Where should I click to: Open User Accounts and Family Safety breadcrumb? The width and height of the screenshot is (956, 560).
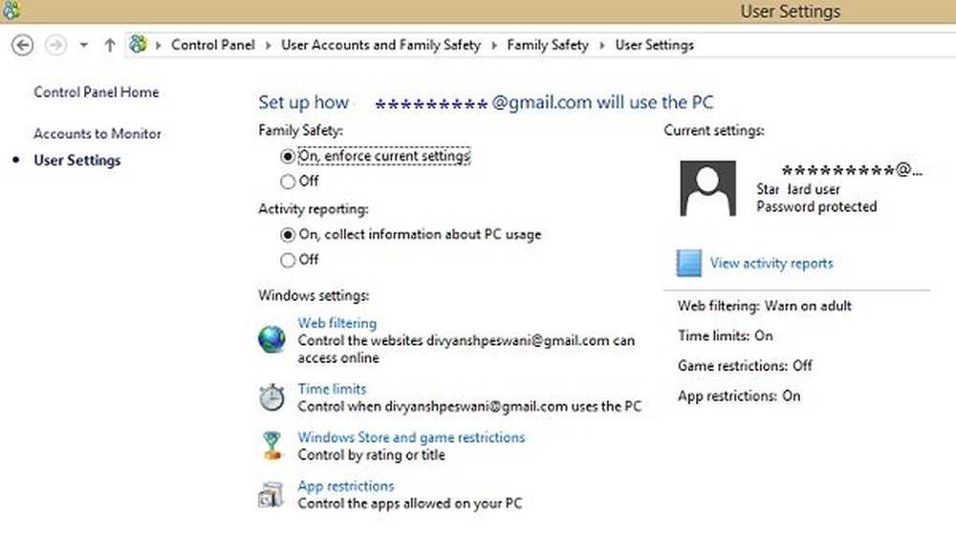click(x=380, y=45)
